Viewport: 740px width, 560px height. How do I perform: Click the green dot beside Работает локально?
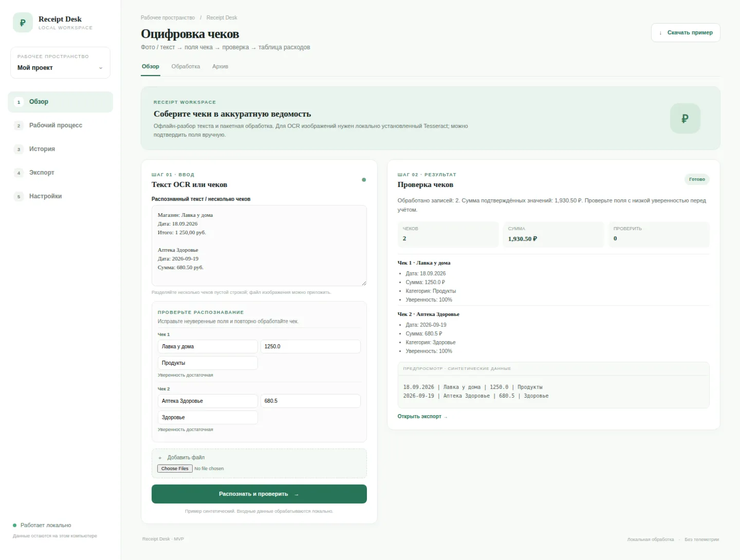[15, 525]
